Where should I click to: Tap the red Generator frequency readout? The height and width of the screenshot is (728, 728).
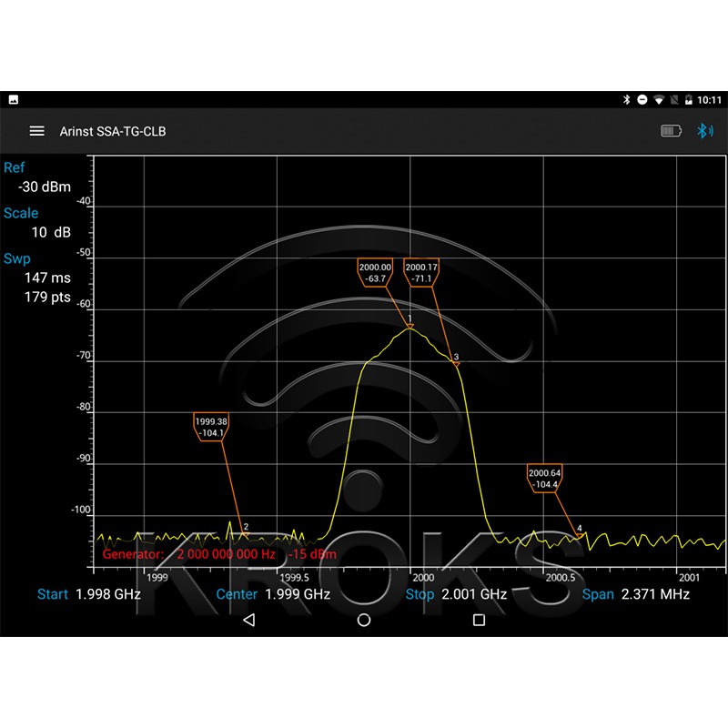click(226, 553)
